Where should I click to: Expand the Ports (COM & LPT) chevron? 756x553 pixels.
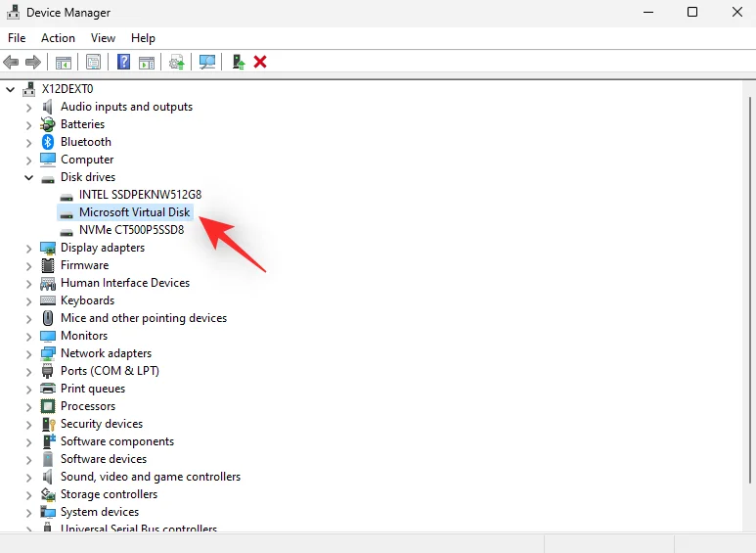(29, 372)
